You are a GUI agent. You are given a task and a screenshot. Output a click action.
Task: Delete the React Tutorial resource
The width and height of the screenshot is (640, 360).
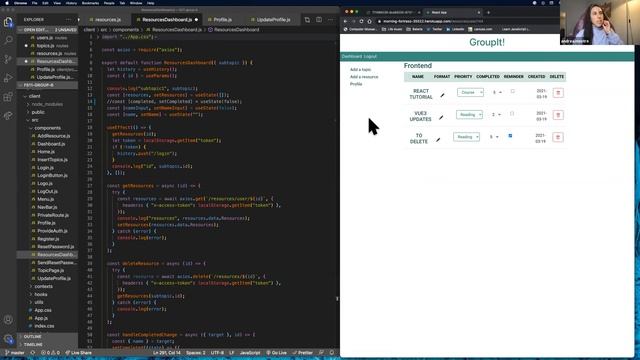click(x=558, y=93)
